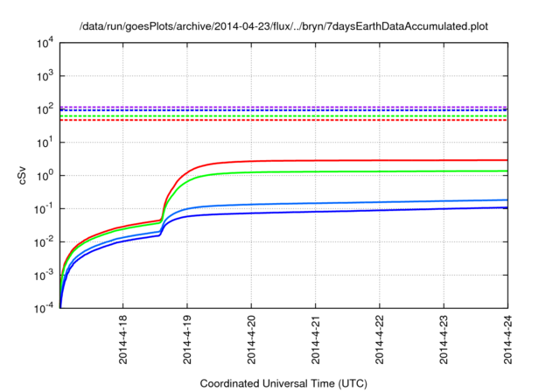The height and width of the screenshot is (392, 560).
Task: Click the solid red accumulated dose curve
Action: tap(316, 160)
